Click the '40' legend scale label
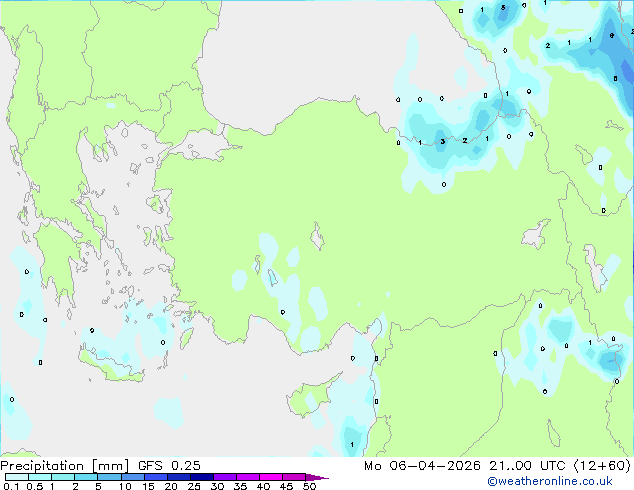 point(263,486)
